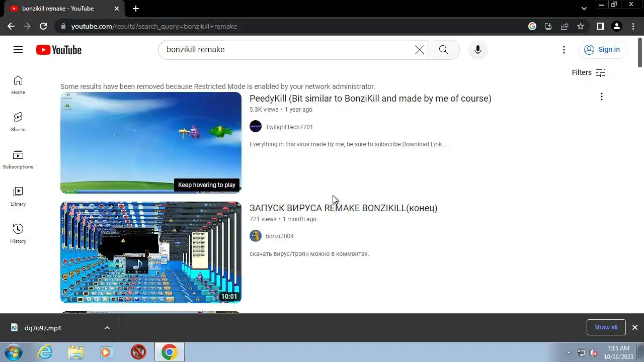Open Chrome profile avatar
This screenshot has height=362, width=644.
[616, 26]
